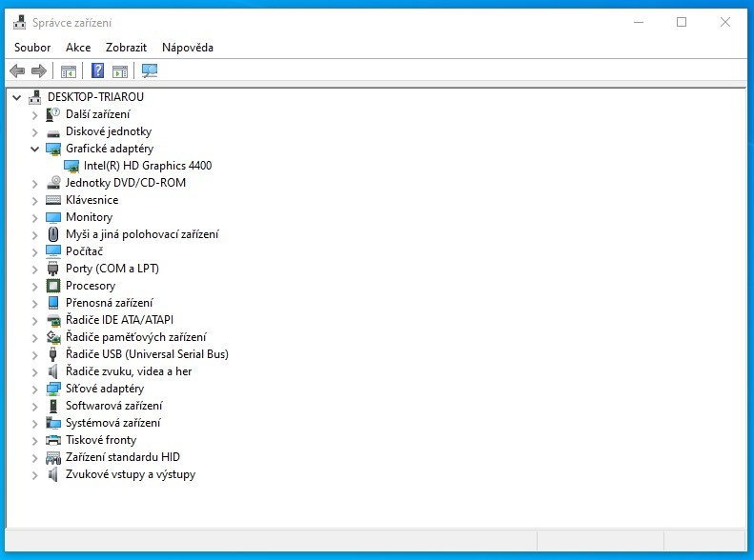Click the show/hide console tree toolbar icon

pos(68,70)
